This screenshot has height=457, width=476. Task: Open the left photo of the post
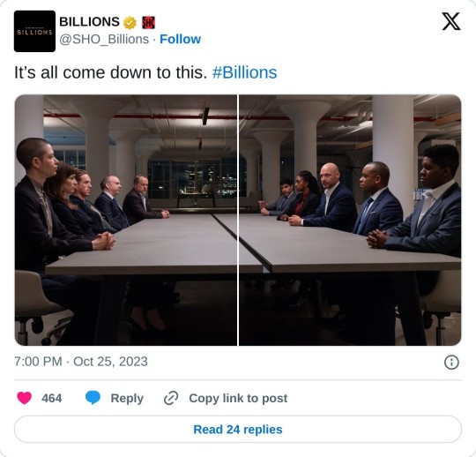point(126,220)
